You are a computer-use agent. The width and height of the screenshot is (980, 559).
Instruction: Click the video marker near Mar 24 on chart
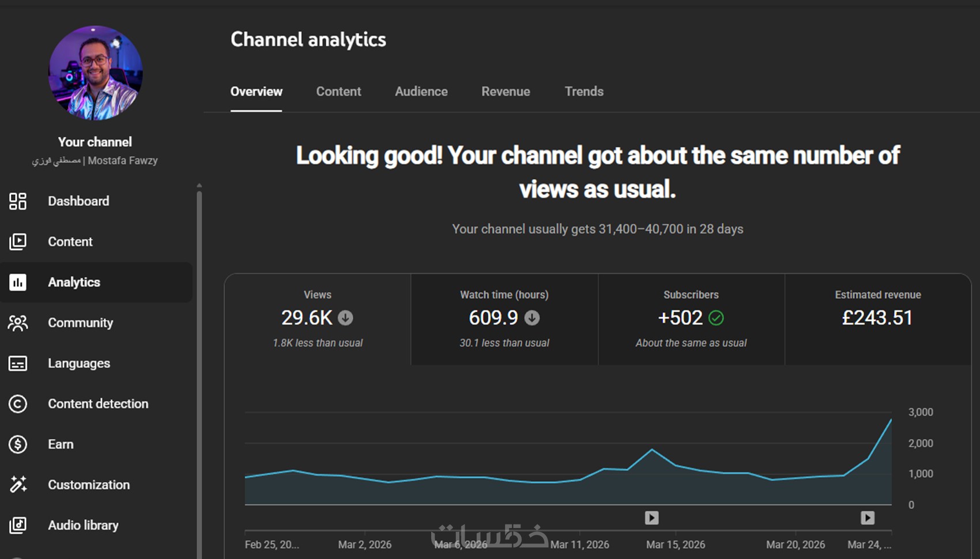click(868, 518)
